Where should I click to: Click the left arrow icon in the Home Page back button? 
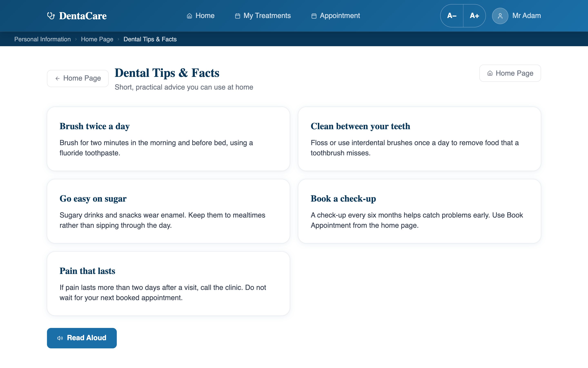[58, 78]
